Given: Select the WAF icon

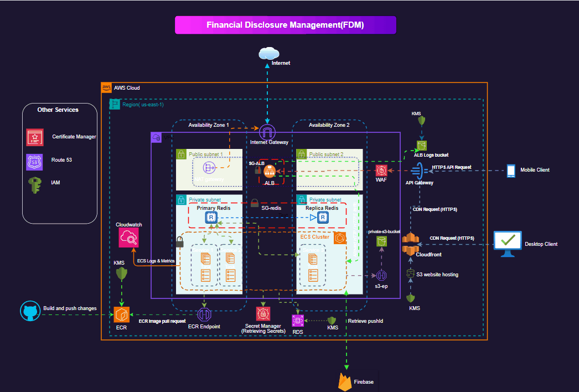Looking at the screenshot, I should (x=381, y=171).
